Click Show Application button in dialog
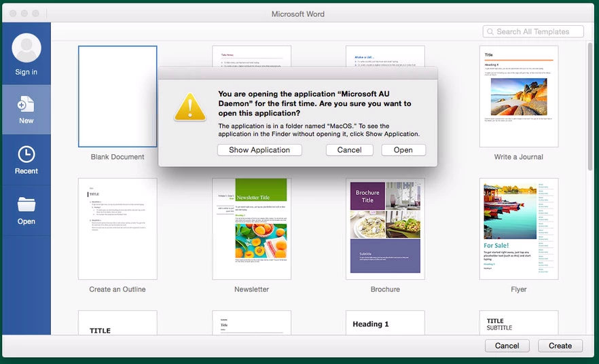Viewport: 599px width, 364px height. click(259, 150)
